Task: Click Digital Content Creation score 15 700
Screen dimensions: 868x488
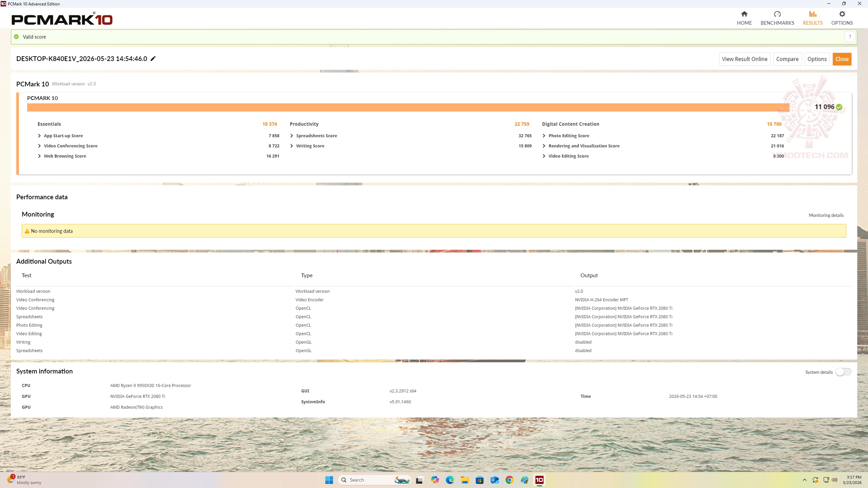Action: pos(774,124)
